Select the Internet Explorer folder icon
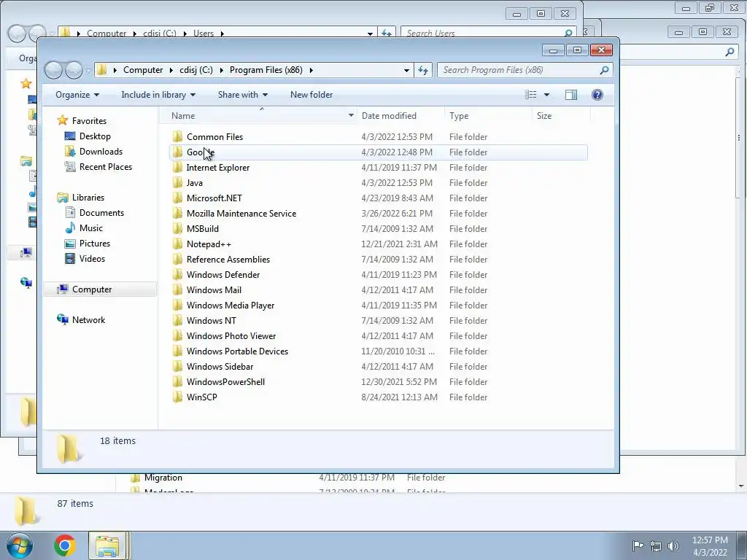 pyautogui.click(x=177, y=168)
